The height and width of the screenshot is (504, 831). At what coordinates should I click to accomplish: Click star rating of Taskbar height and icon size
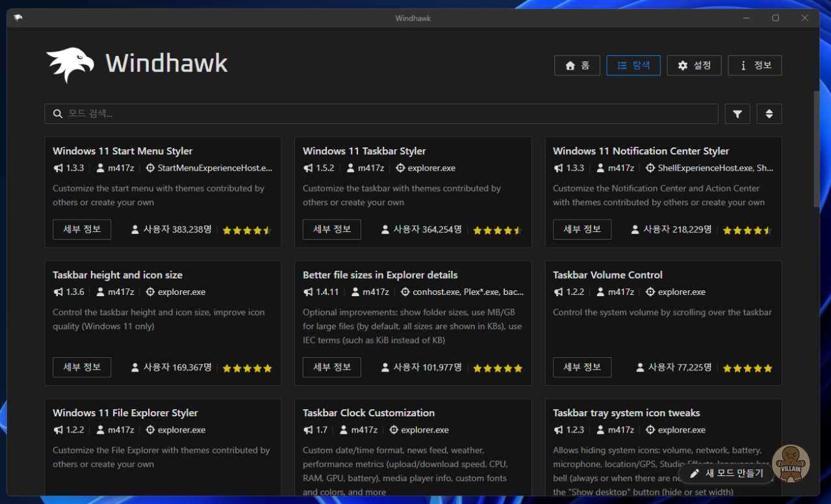coord(247,368)
